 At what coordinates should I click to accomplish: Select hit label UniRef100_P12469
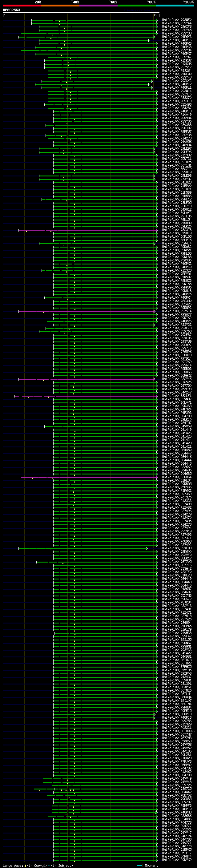(x=176, y=772)
